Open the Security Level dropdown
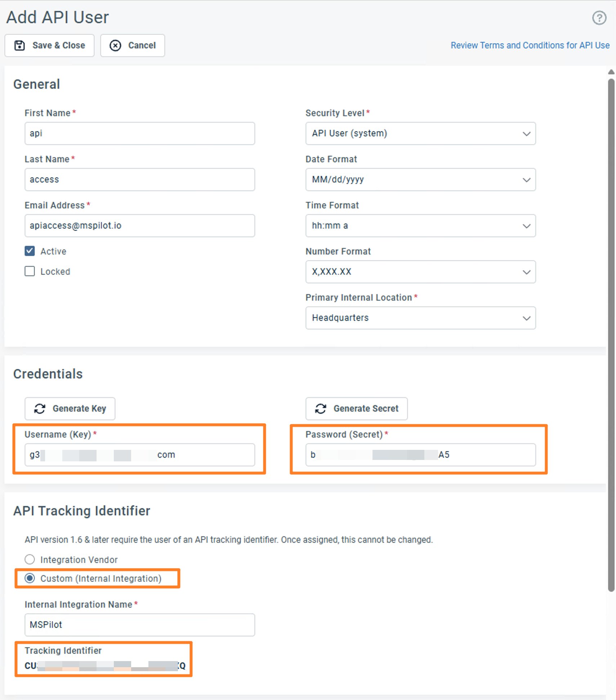 [420, 133]
